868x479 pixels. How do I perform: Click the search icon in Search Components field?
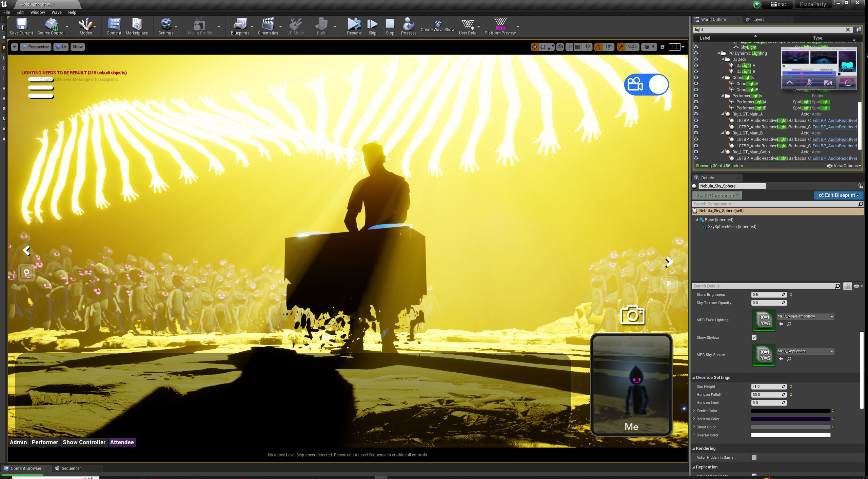860,204
